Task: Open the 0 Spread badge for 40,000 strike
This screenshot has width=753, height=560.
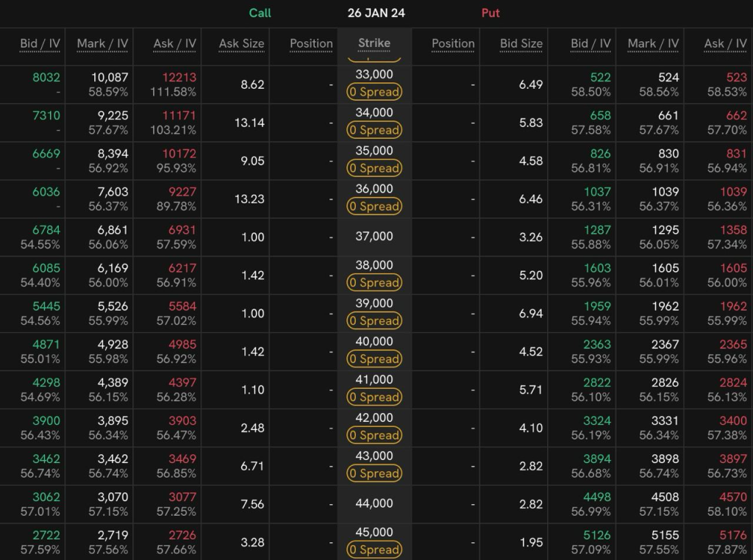Action: (x=374, y=359)
